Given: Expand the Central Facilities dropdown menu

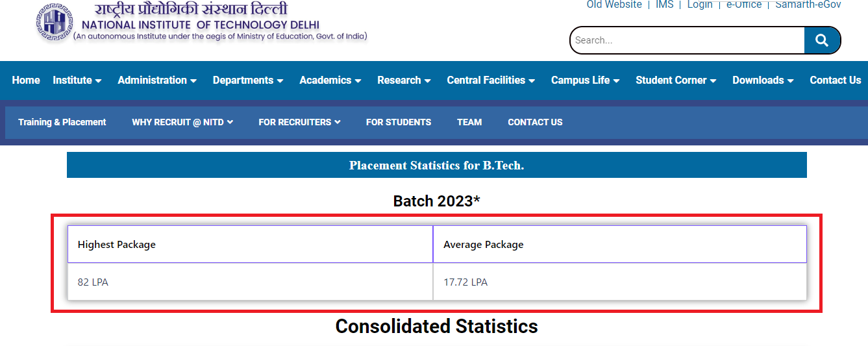Looking at the screenshot, I should click(491, 80).
